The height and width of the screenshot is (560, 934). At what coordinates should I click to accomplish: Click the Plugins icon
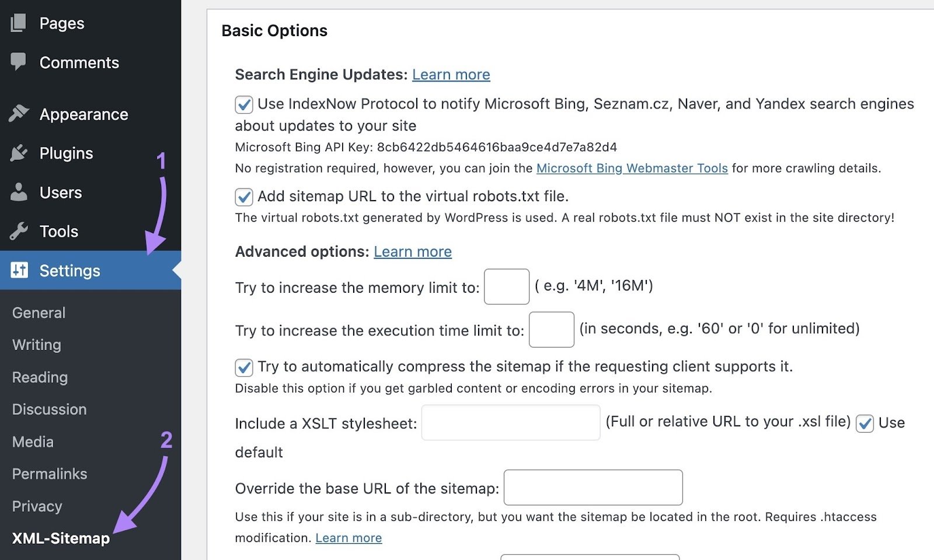coord(19,153)
